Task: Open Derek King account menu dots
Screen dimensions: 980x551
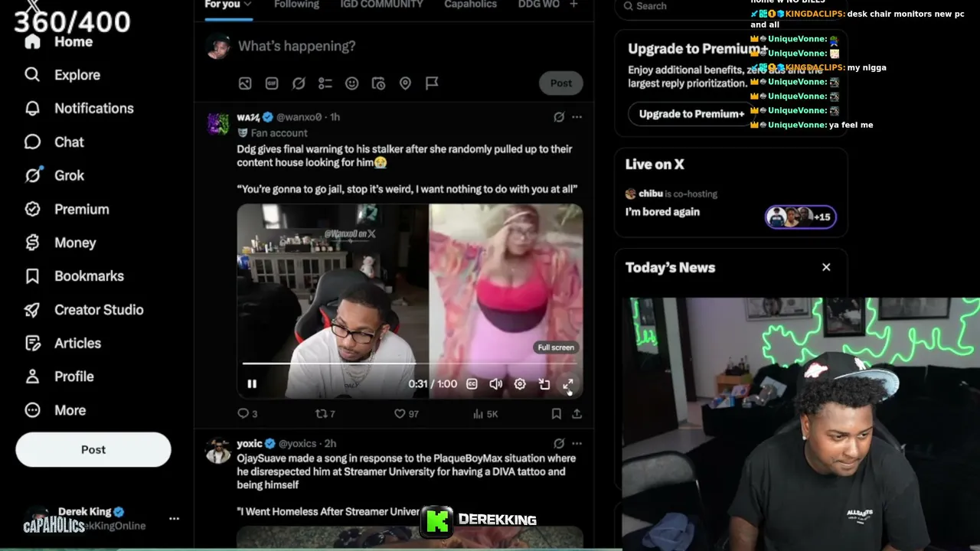Action: [x=174, y=519]
